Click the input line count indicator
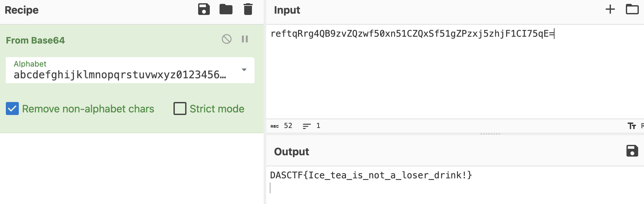 pos(312,126)
